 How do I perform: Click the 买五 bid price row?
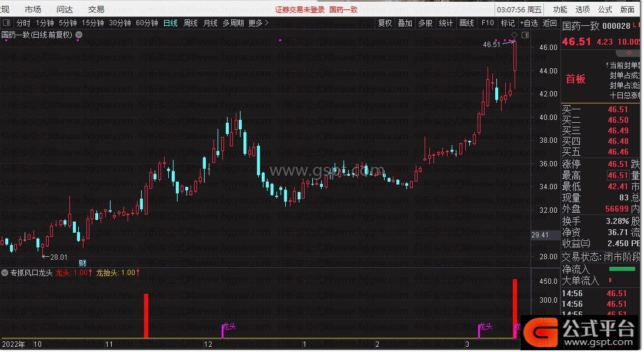(x=600, y=152)
